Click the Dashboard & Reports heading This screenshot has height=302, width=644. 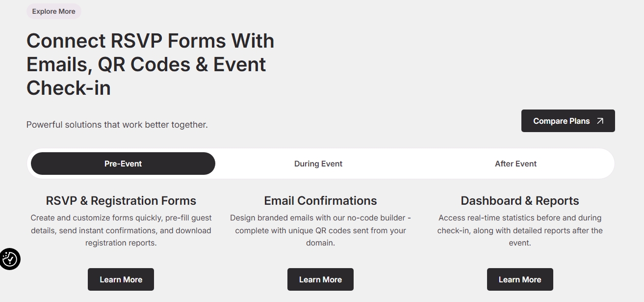(x=520, y=201)
